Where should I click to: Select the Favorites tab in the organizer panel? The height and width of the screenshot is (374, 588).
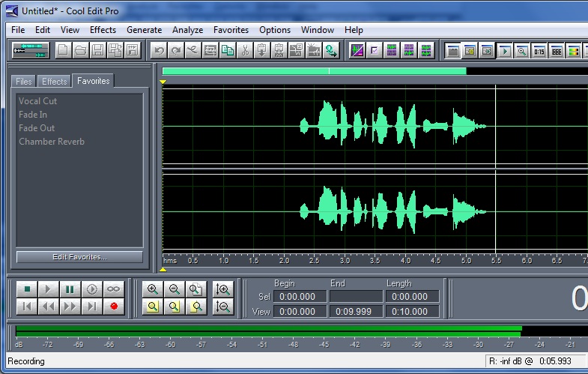click(x=93, y=81)
